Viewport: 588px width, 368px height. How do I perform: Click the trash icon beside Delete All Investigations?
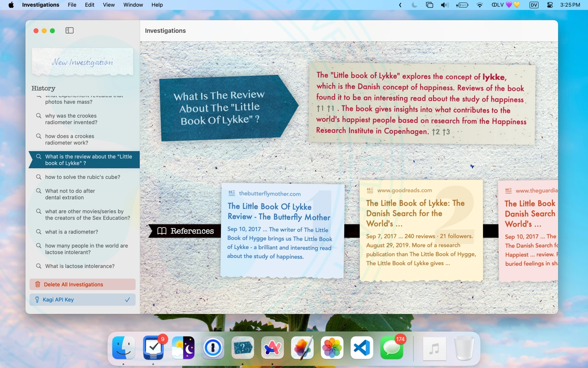38,284
